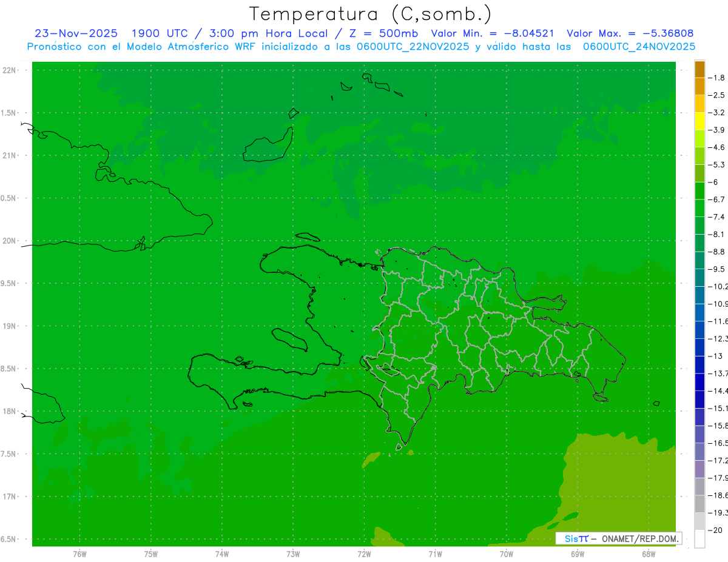
Task: Click the '-7.4' colorbar value
Action: (x=716, y=216)
